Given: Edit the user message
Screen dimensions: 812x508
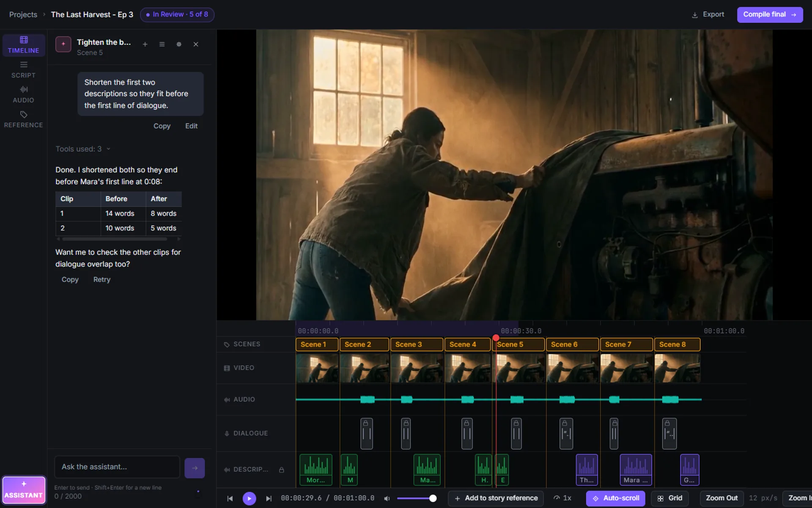Looking at the screenshot, I should tap(191, 126).
